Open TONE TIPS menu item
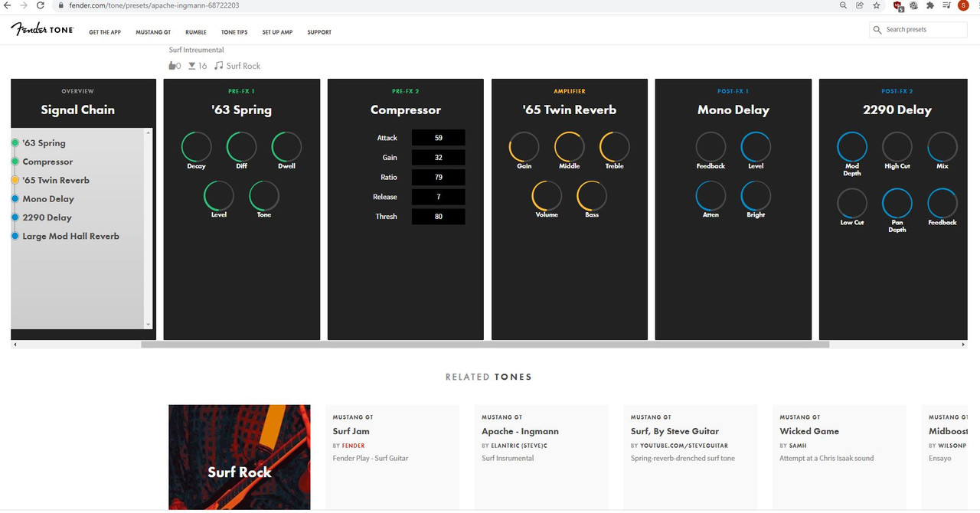980x513 pixels. (x=234, y=32)
